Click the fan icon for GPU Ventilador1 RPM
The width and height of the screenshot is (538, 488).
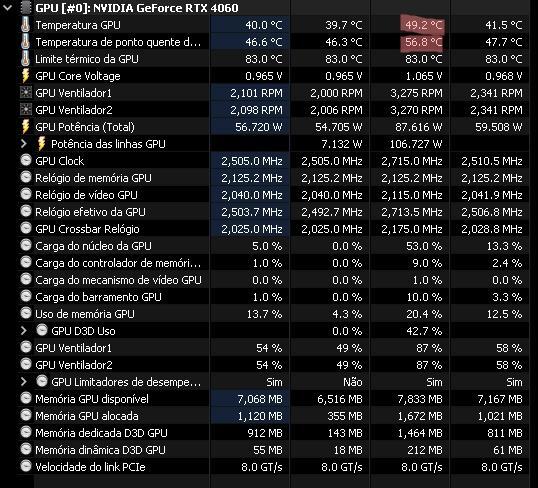(x=25, y=93)
